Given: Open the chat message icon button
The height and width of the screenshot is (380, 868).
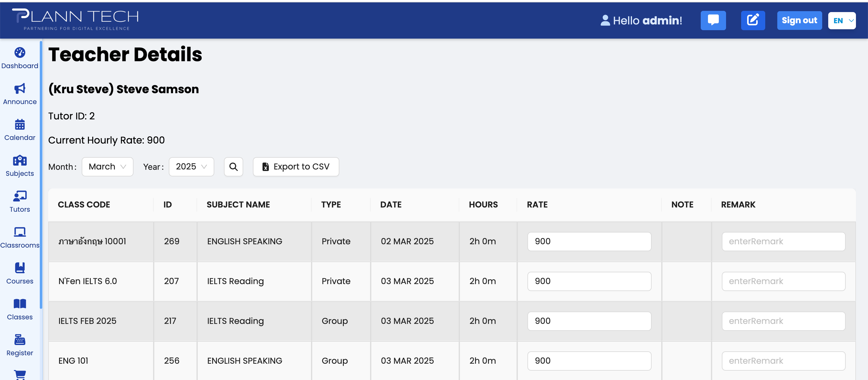Looking at the screenshot, I should [713, 20].
